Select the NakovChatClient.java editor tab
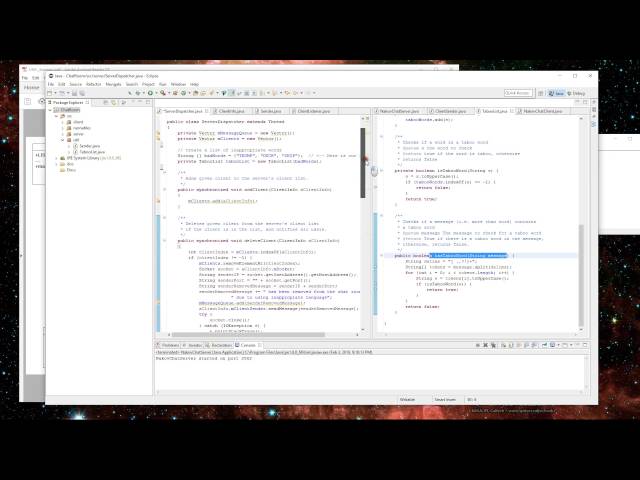The image size is (640, 480). [542, 111]
